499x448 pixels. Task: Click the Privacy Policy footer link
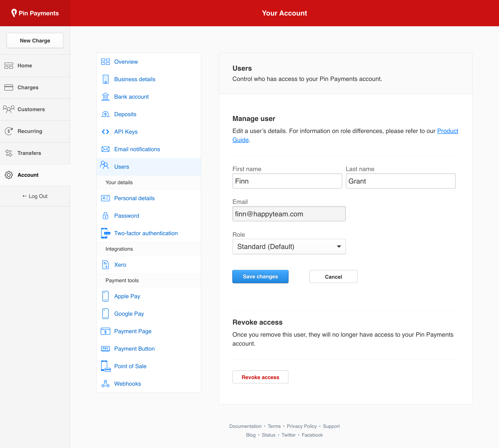click(x=302, y=426)
